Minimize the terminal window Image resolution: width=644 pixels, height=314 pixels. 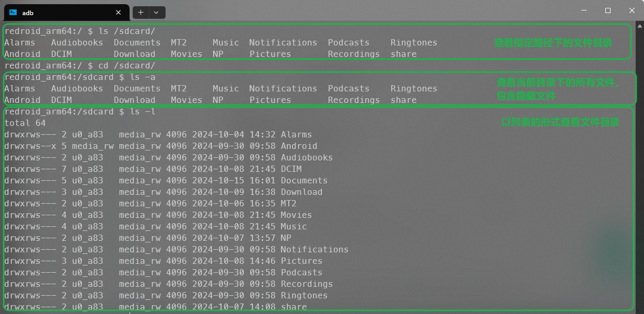click(584, 10)
